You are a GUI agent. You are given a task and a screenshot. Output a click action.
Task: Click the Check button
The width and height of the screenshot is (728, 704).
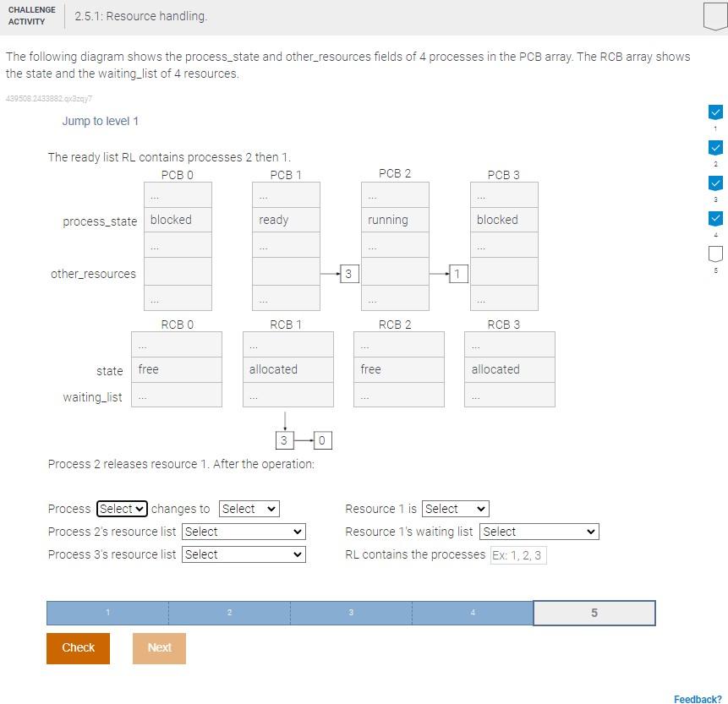(78, 647)
